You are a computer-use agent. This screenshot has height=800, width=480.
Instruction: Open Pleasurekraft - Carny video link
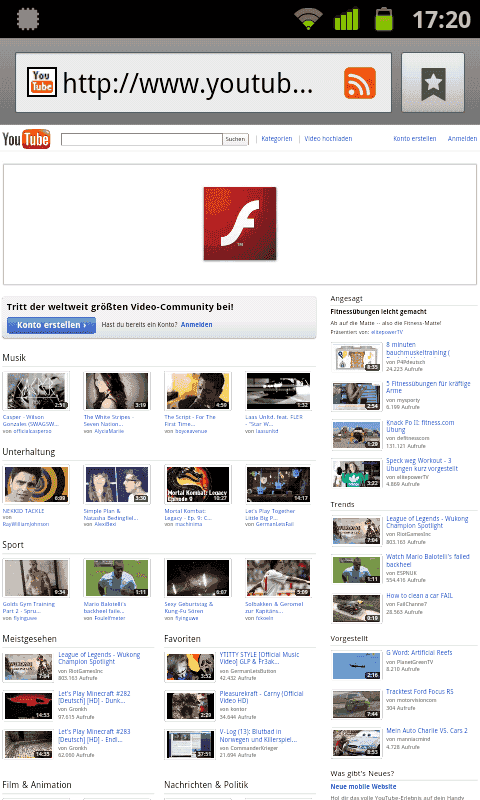[x=262, y=697]
